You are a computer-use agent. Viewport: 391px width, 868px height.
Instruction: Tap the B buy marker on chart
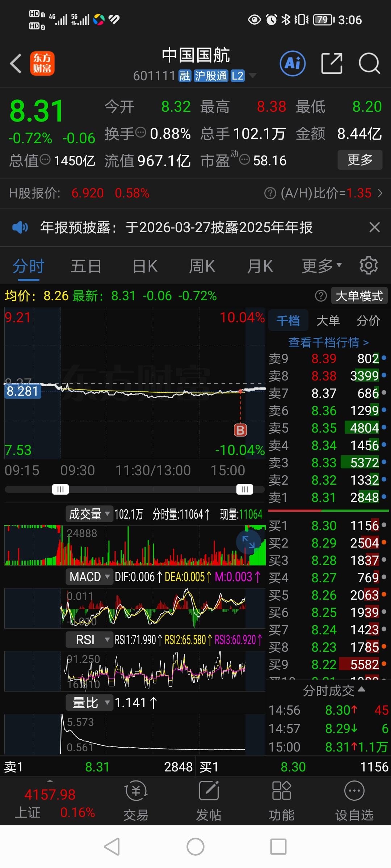click(x=240, y=430)
